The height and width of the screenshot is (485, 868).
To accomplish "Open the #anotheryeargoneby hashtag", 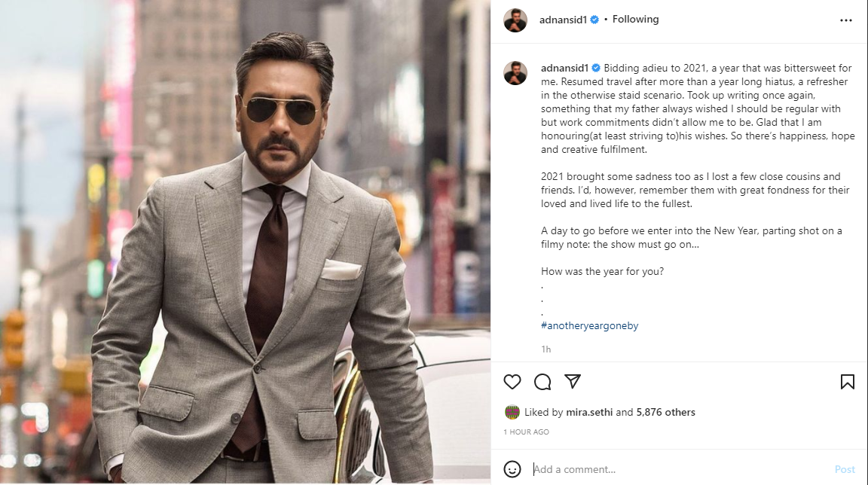I will (589, 326).
